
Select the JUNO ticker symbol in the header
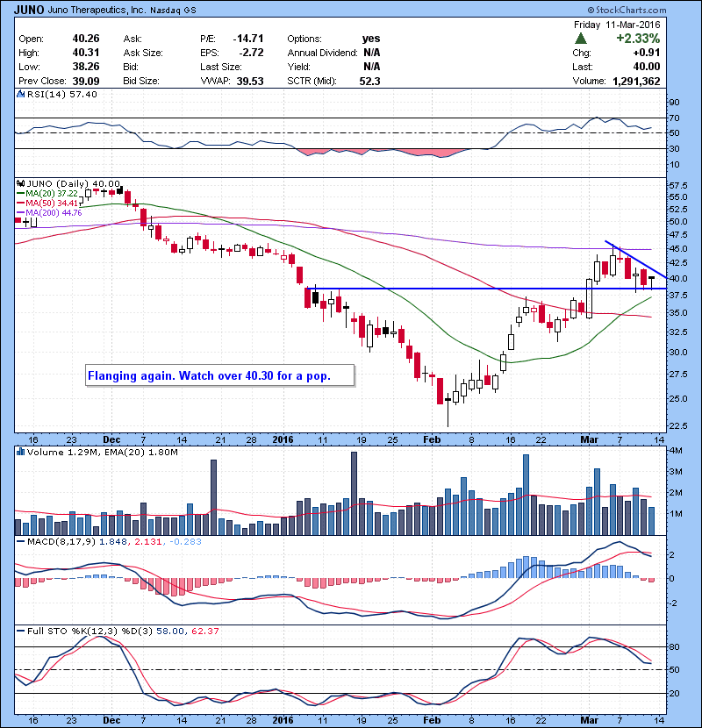coord(29,10)
